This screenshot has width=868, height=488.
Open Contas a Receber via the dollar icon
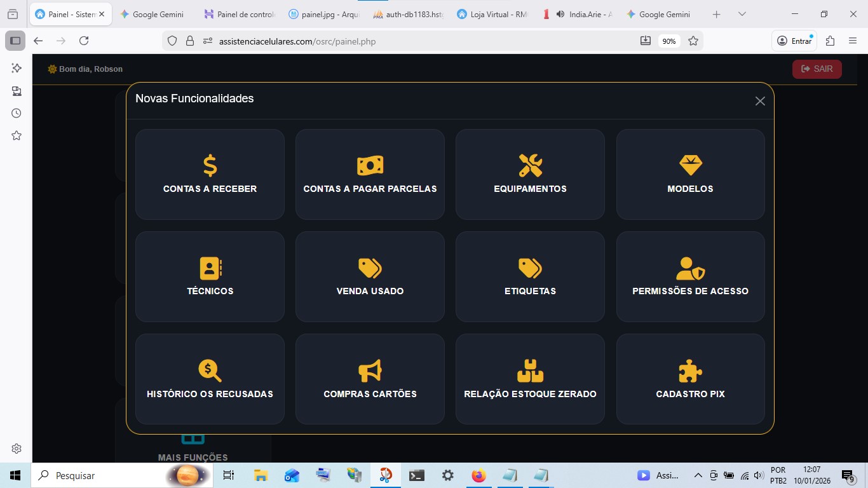[210, 165]
